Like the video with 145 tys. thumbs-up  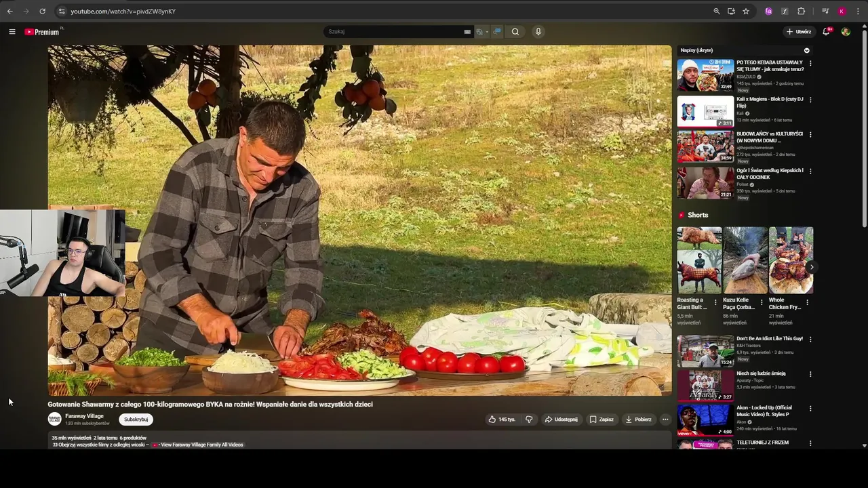[x=502, y=420]
